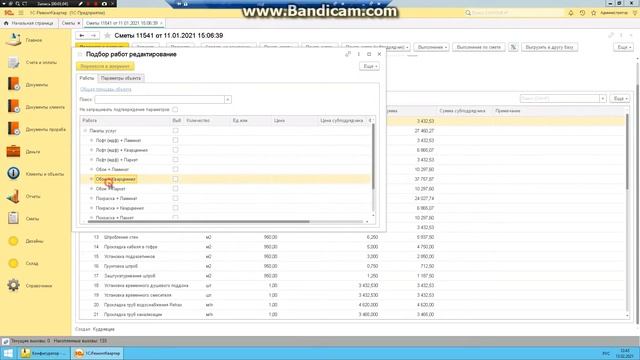Open the Дизайны sidebar icon
Screen dimensions: 640x360
click(13, 241)
